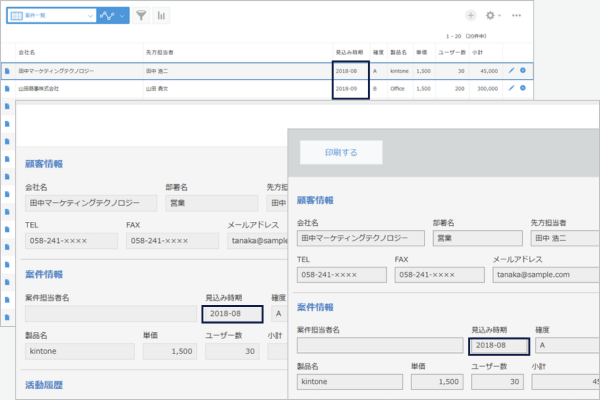600x400 pixels.
Task: Select the 山田 義文 cell in the list
Action: [157, 89]
